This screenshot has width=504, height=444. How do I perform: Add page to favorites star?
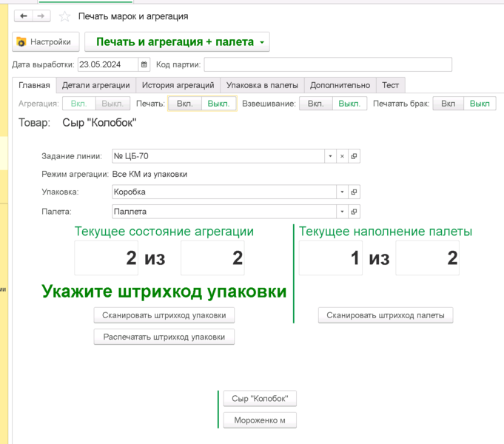(65, 16)
